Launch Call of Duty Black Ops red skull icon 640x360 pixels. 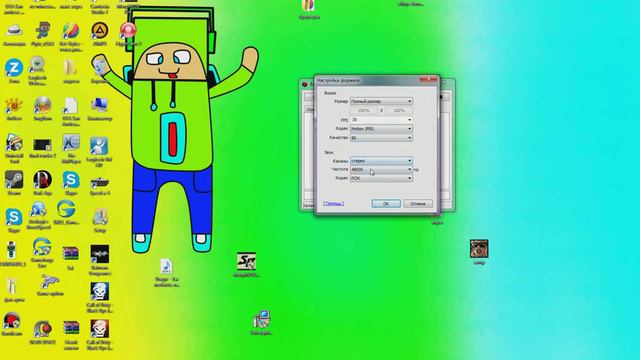pos(100,329)
